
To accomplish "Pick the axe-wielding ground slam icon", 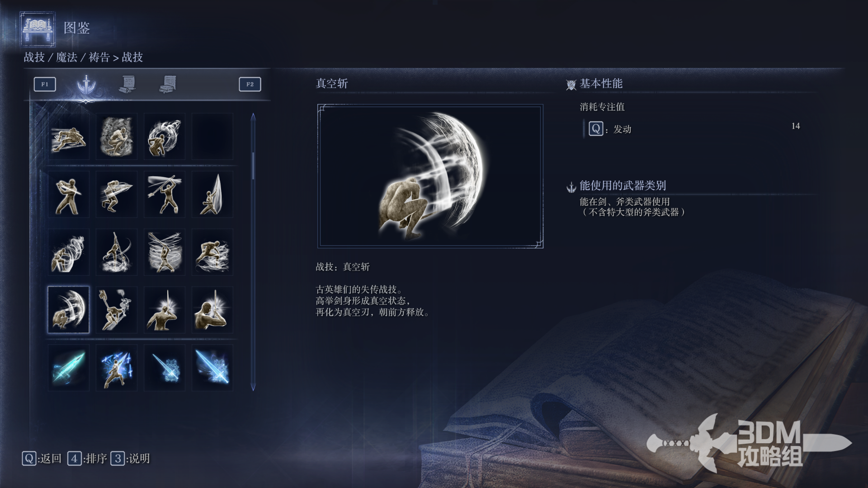I will coord(117,310).
